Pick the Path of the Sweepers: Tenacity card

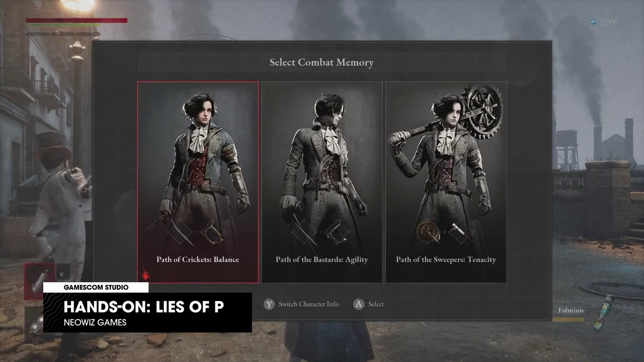tap(446, 182)
